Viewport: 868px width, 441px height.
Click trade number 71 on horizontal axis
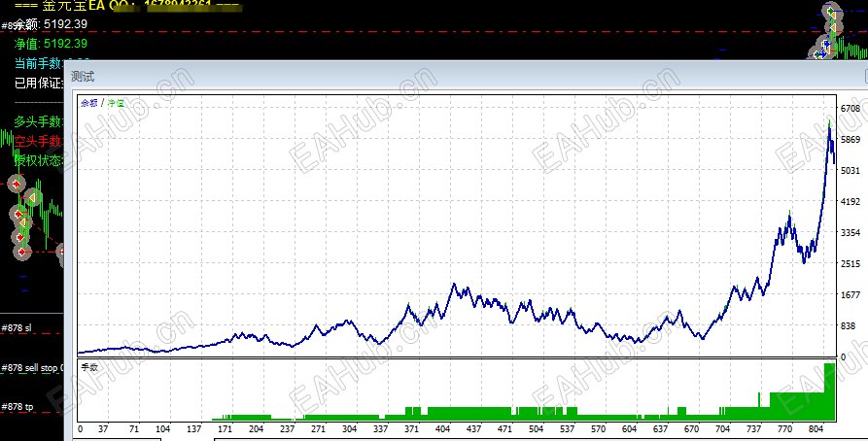[134, 428]
